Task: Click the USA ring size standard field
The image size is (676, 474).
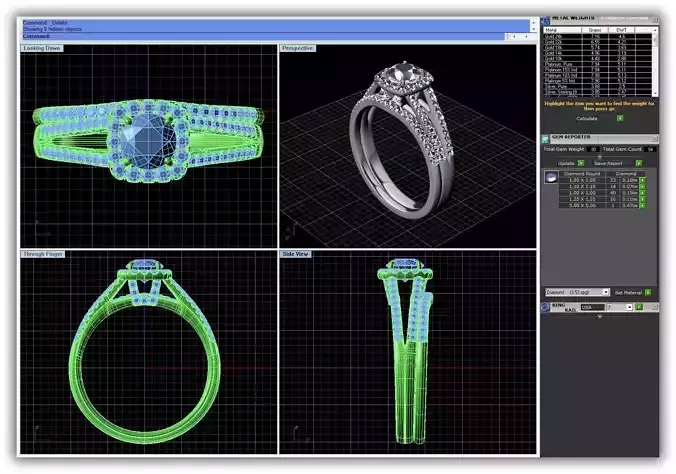Action: 592,307
